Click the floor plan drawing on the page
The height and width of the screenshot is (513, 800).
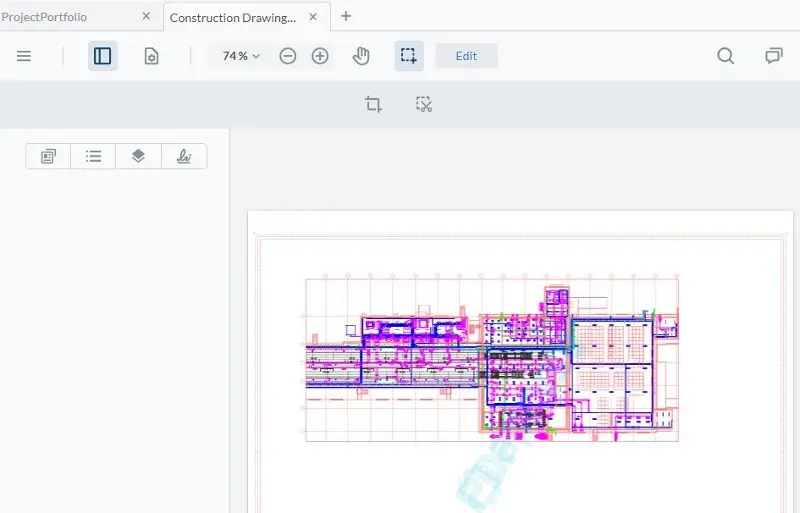[x=491, y=357]
